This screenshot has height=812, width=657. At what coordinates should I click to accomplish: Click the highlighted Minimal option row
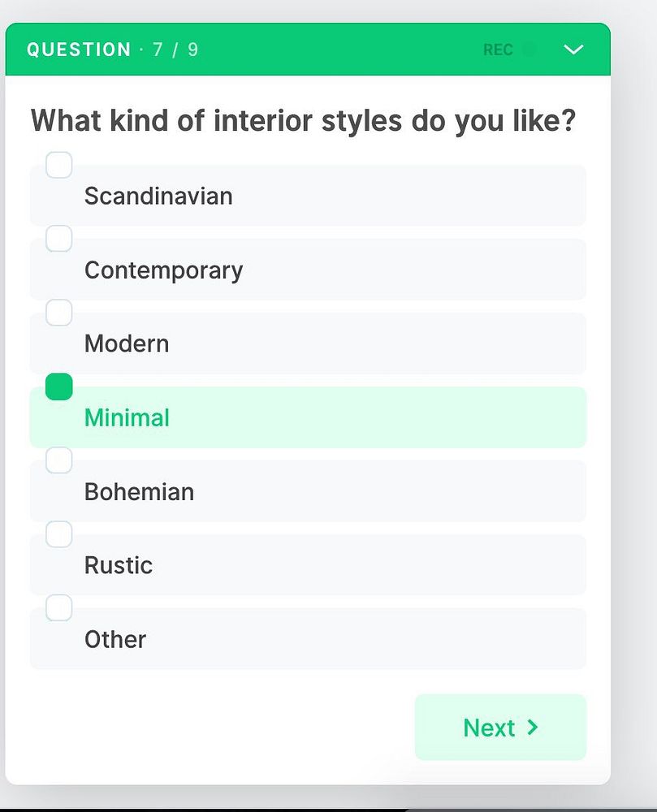[308, 417]
